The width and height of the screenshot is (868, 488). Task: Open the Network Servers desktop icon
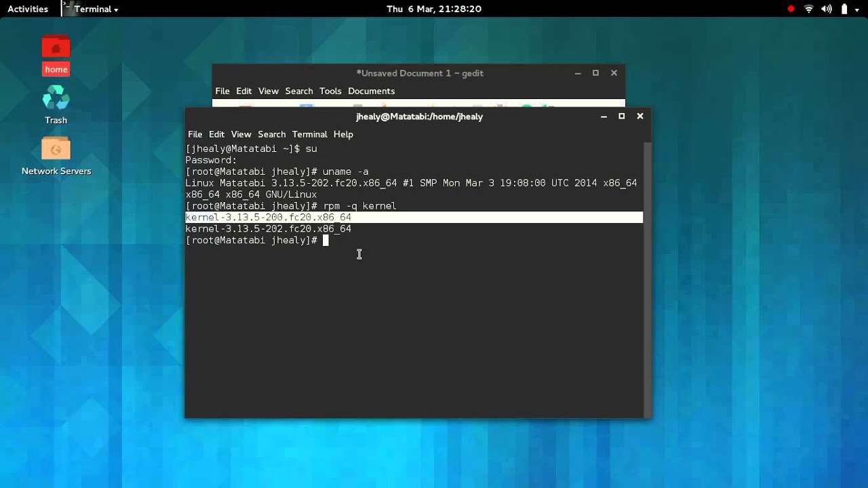click(x=56, y=156)
